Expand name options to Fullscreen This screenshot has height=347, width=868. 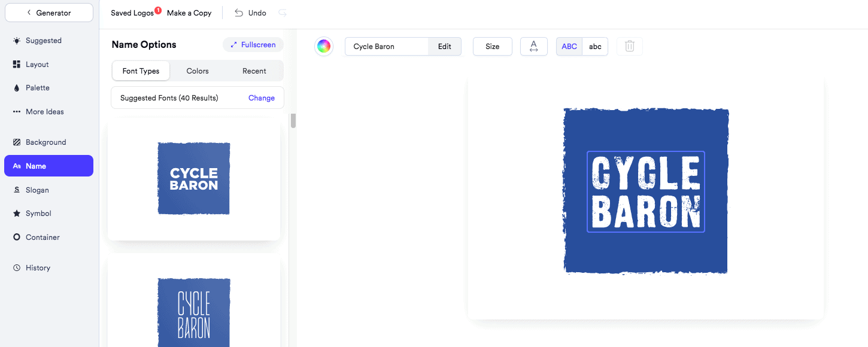tap(253, 45)
